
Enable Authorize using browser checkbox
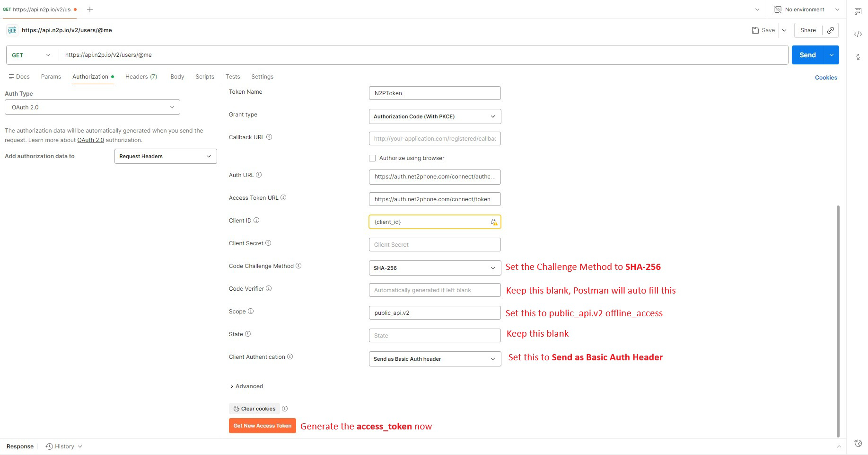point(372,158)
